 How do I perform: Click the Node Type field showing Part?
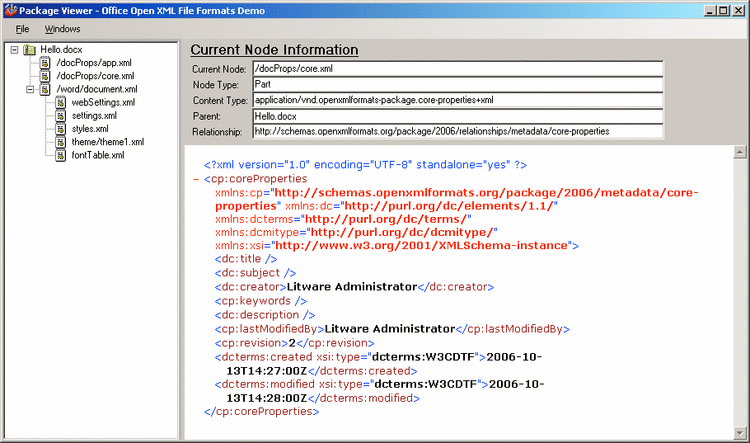click(458, 85)
